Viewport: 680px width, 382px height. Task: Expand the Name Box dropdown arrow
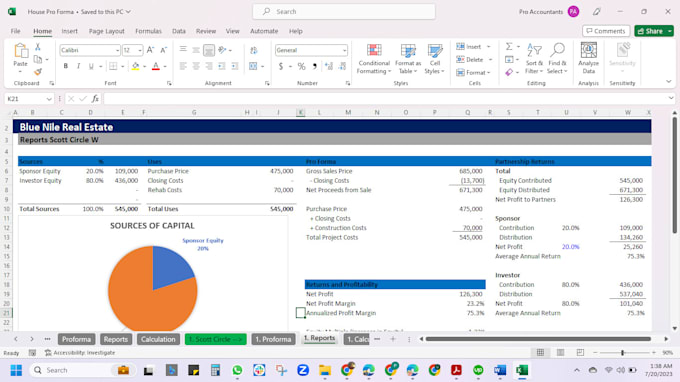click(x=49, y=99)
